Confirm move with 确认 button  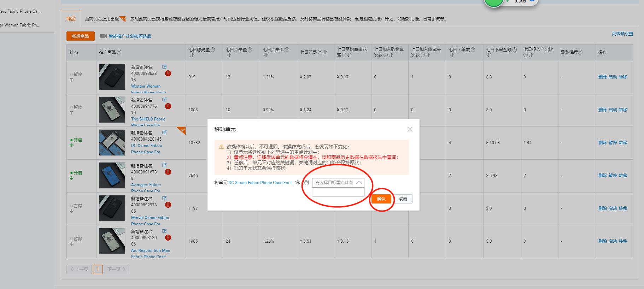381,199
